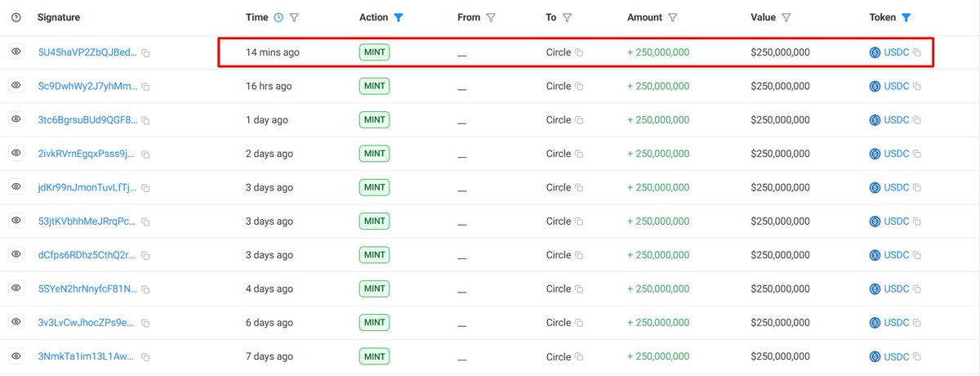Image resolution: width=980 pixels, height=376 pixels.
Task: Open the Value column filter
Action: point(786,17)
